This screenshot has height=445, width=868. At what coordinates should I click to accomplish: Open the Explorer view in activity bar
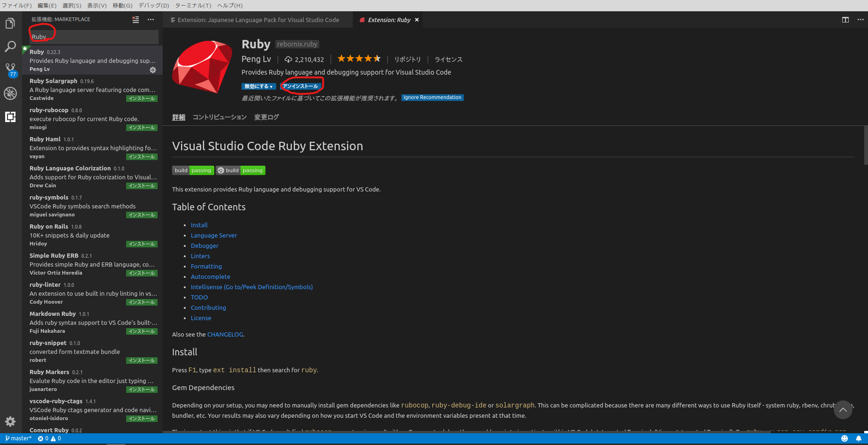10,23
